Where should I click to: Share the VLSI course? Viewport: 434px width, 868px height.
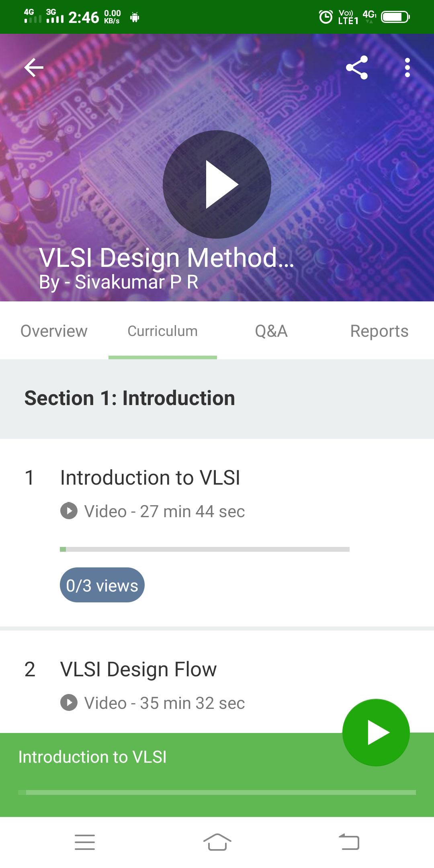[357, 68]
